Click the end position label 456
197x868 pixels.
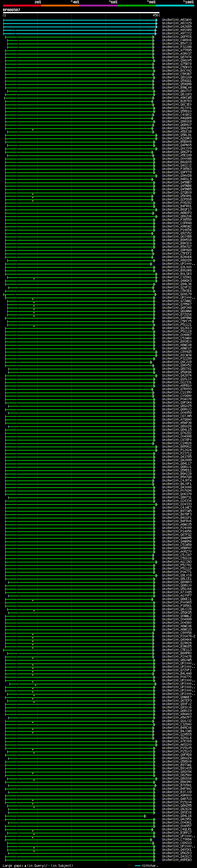coord(155,15)
